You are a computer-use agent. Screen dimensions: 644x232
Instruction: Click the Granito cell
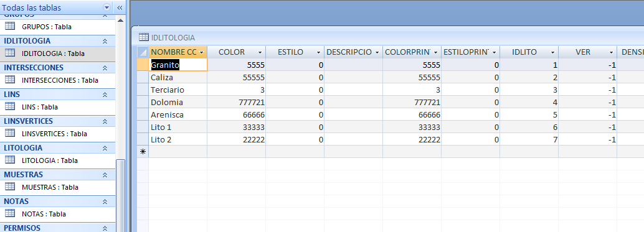178,65
